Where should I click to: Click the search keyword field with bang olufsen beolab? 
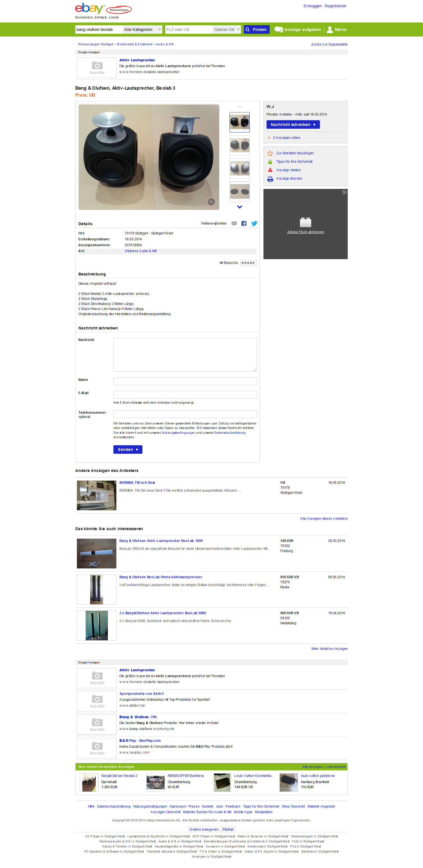tap(99, 30)
